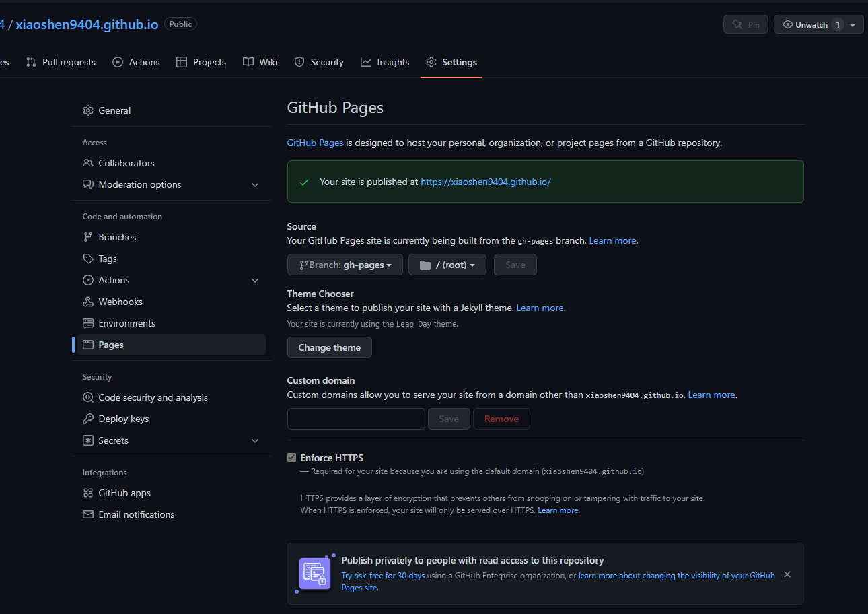868x614 pixels.
Task: Open the Wiki tab
Action: pos(260,62)
